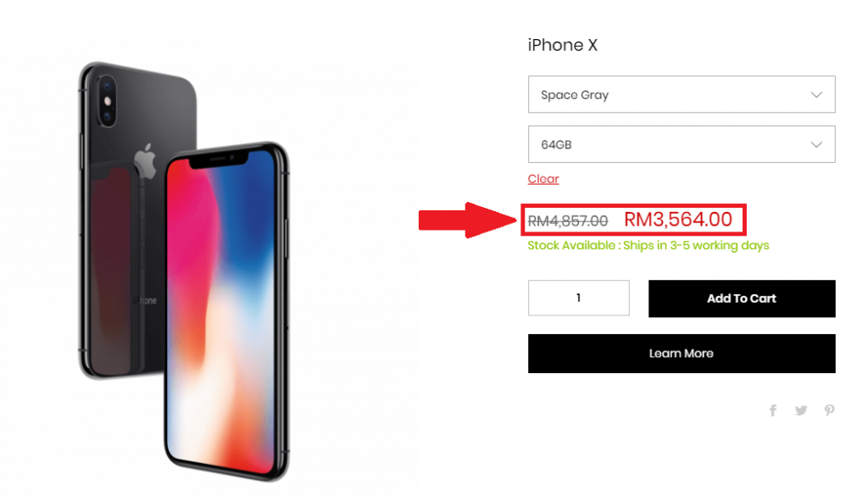Click the red arrow annotation
Image resolution: width=868 pixels, height=497 pixels.
point(468,220)
